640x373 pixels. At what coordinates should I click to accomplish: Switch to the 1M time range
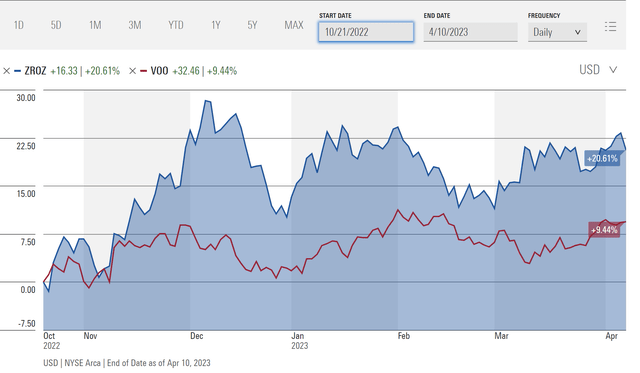click(x=95, y=25)
